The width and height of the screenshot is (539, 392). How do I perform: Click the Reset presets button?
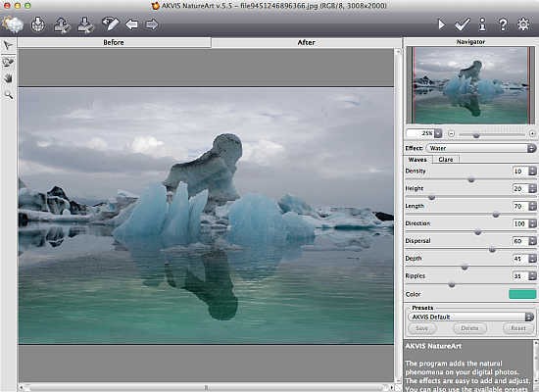pos(518,328)
